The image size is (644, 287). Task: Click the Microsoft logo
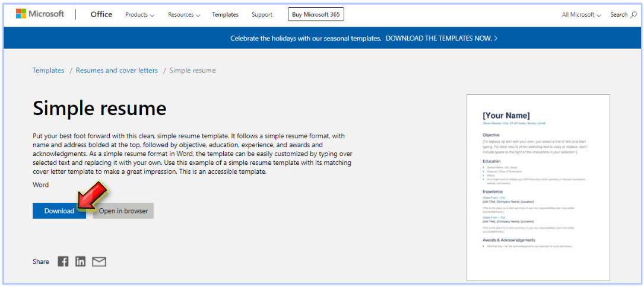tap(40, 14)
